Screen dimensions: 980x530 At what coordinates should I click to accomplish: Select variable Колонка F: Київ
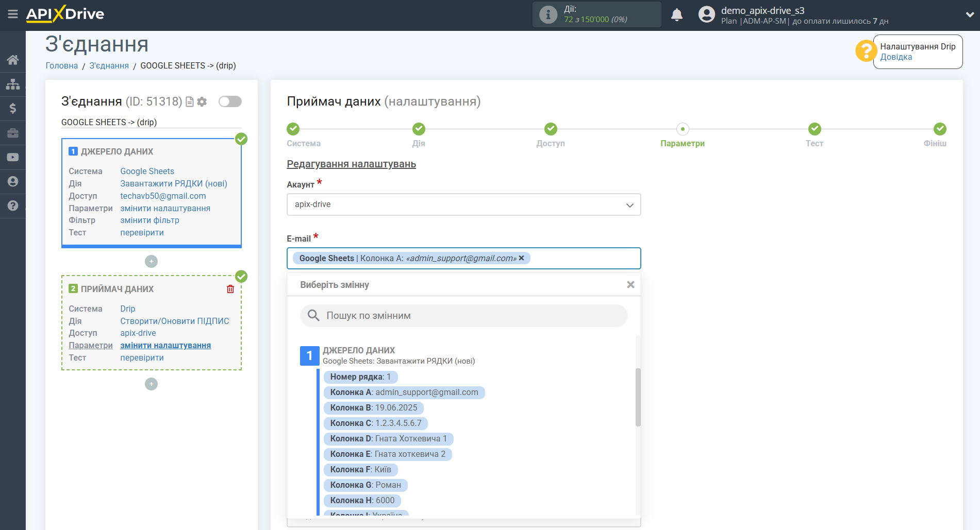(361, 470)
